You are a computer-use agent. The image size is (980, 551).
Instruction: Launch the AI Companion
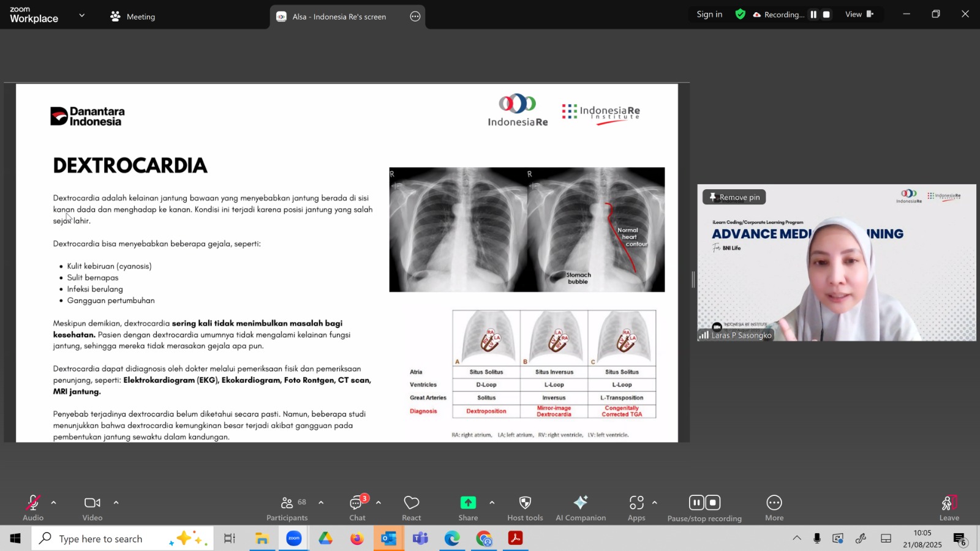pos(580,508)
